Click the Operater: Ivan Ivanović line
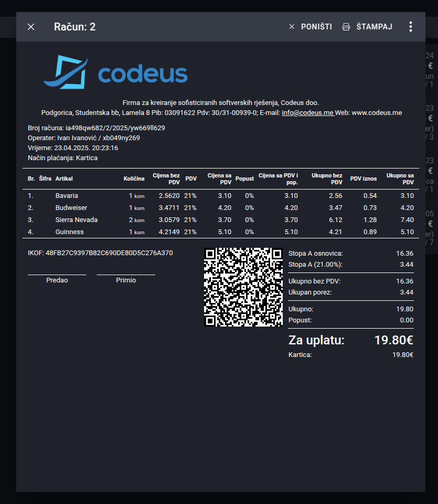Viewport: 438px width, 504px height. [84, 138]
